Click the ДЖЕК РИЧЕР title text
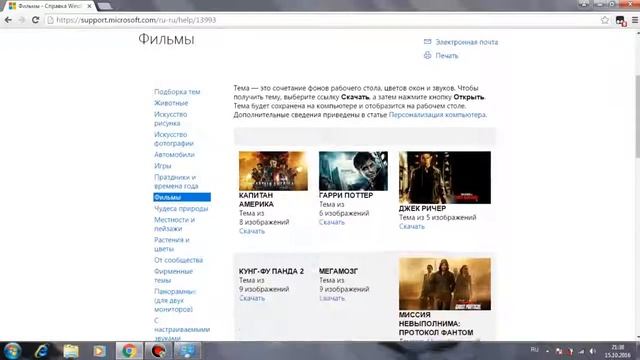The height and width of the screenshot is (360, 640). coord(422,208)
